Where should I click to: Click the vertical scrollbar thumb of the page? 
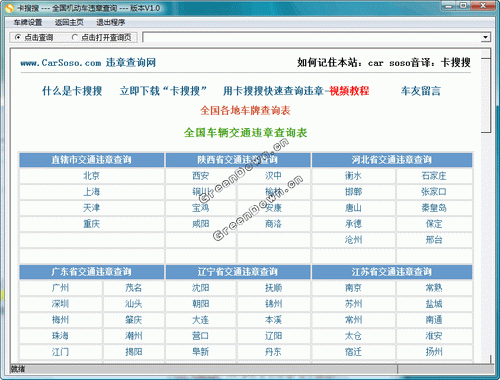click(x=486, y=96)
